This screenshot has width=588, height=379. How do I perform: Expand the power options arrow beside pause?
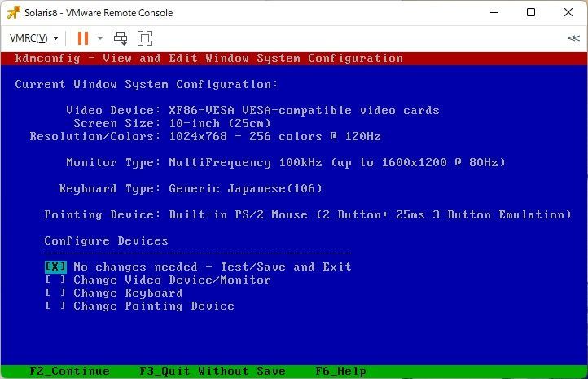pyautogui.click(x=100, y=37)
